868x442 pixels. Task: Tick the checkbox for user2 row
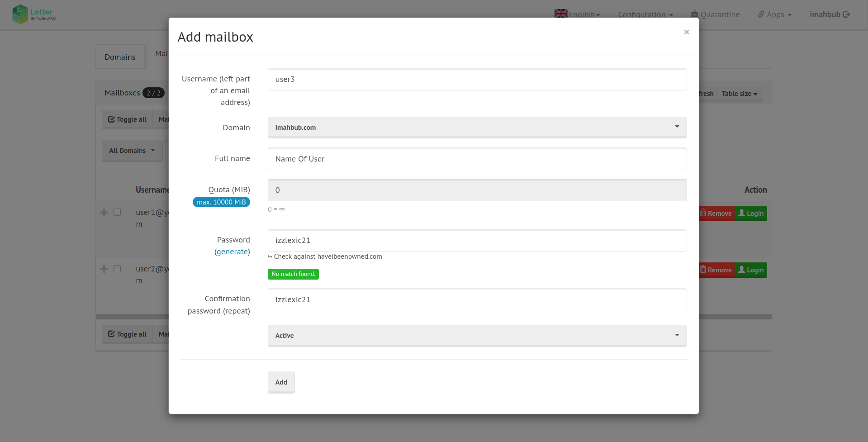click(x=117, y=269)
